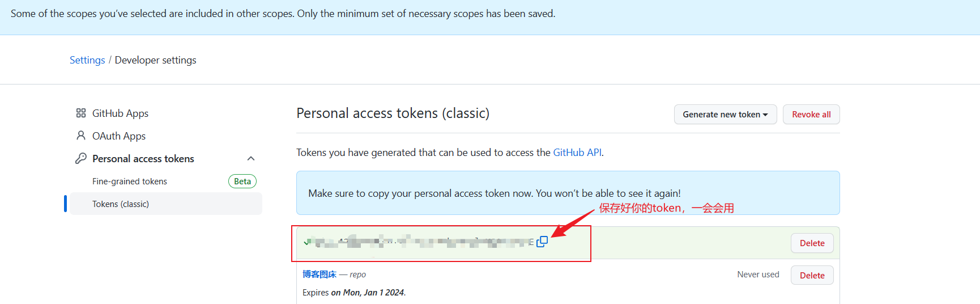Click the key icon beside Personal access tokens
This screenshot has width=980, height=304.
[81, 158]
